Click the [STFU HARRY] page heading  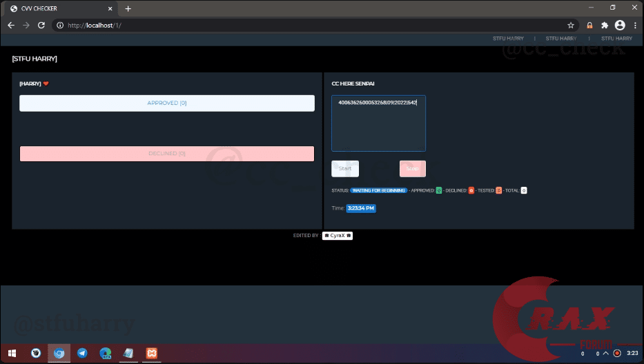[35, 59]
